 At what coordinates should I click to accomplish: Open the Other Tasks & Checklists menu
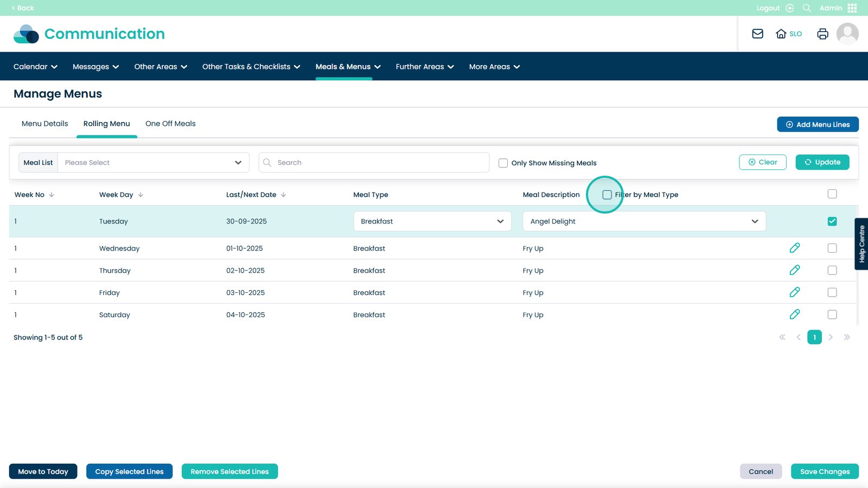251,67
